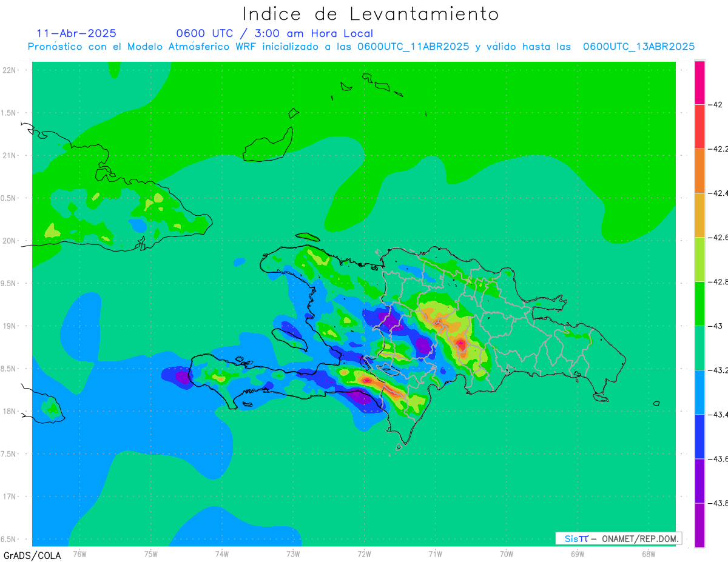
Task: Click the '76W' longitude label
Action: [x=79, y=554]
